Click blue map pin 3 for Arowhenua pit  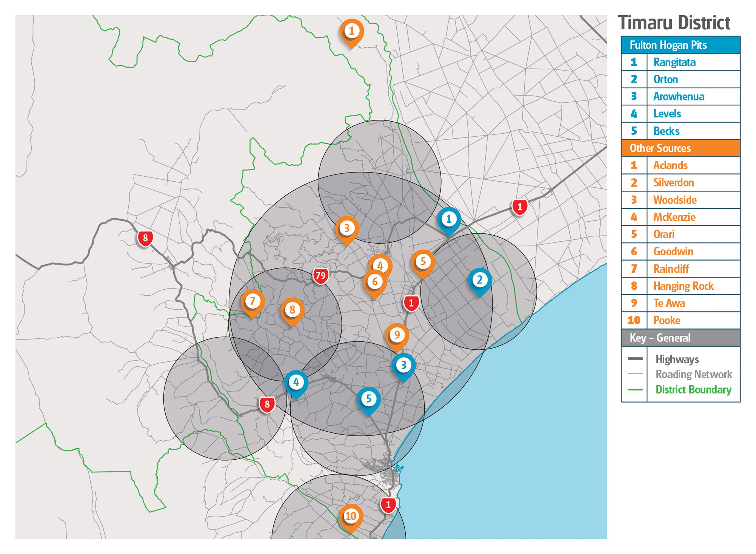[403, 368]
